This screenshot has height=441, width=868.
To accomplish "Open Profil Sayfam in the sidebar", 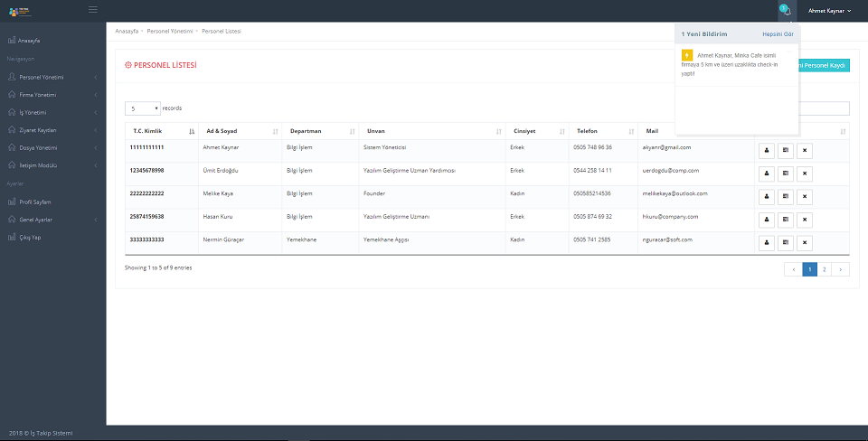I will click(x=52, y=202).
